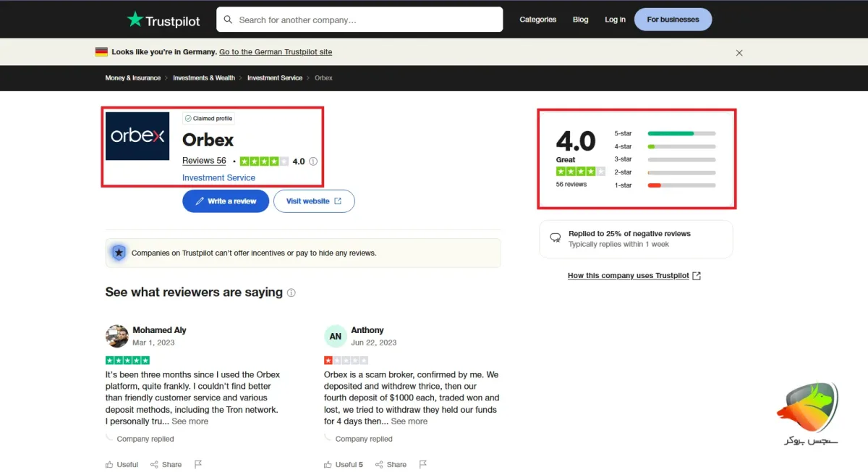Click the external link icon in Visit website
This screenshot has height=475, width=868.
pos(338,201)
